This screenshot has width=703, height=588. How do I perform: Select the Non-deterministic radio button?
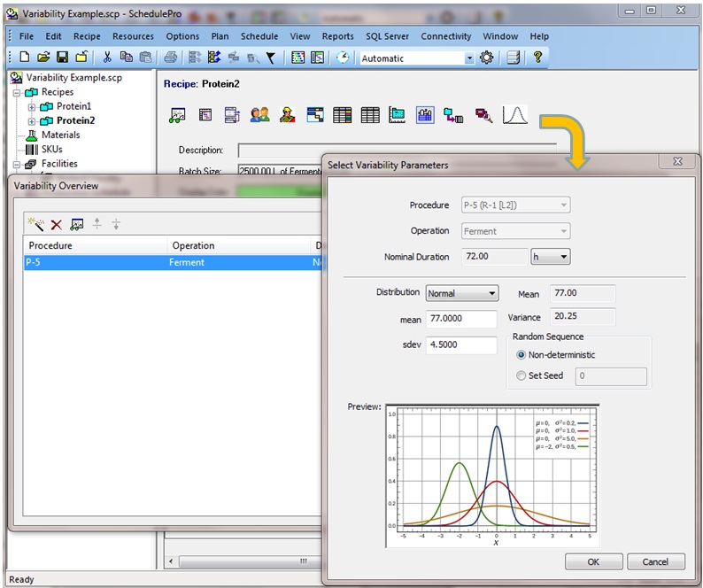click(x=521, y=354)
